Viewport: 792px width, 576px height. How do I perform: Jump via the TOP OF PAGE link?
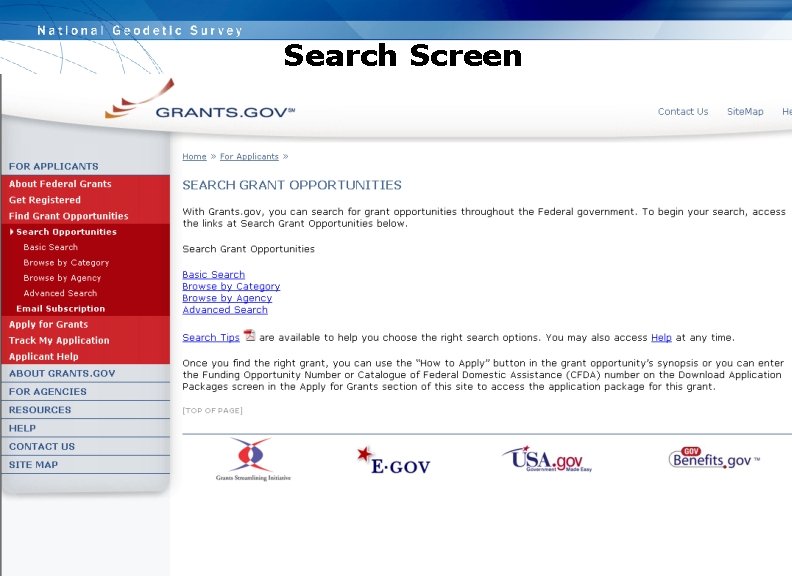point(213,410)
